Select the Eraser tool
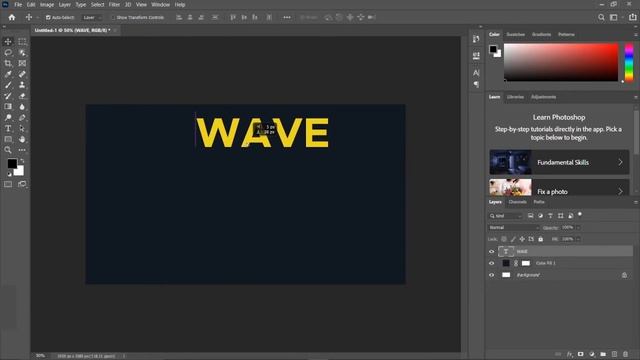The image size is (640, 360). [x=22, y=96]
